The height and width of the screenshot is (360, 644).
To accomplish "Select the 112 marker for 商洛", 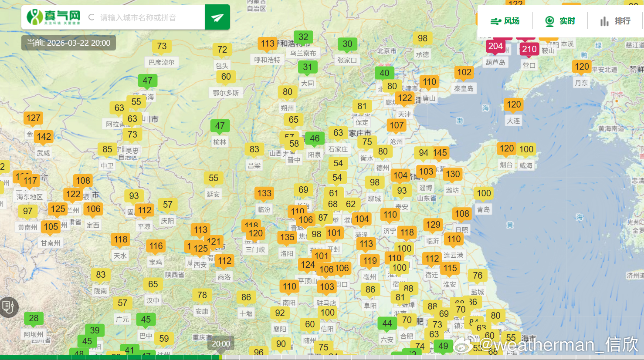I will click(x=225, y=261).
